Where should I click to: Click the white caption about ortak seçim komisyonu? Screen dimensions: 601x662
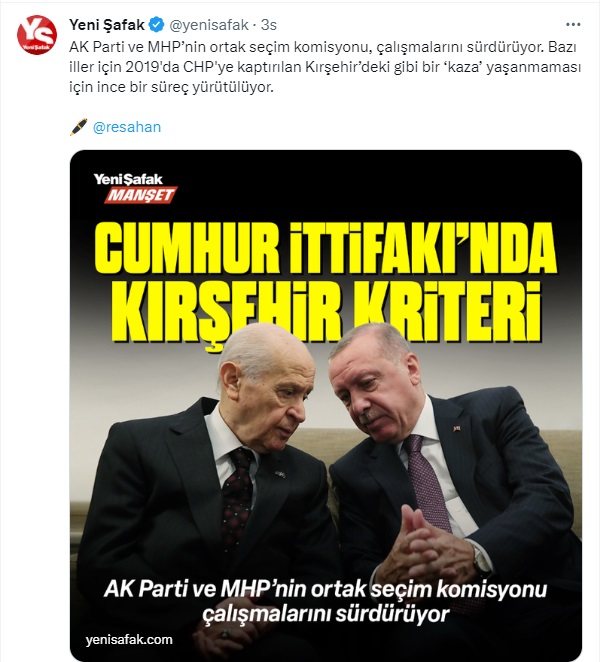click(x=325, y=601)
